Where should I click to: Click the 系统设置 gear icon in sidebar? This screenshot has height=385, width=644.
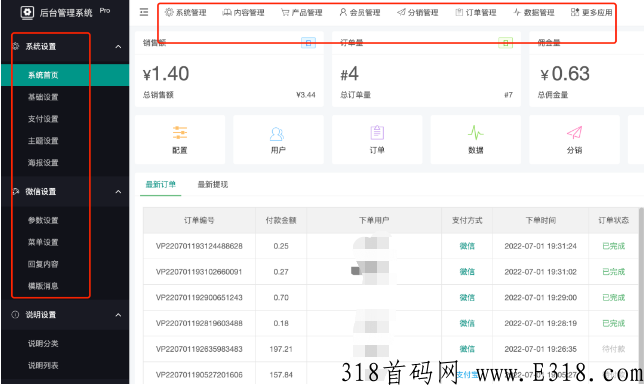tap(16, 46)
